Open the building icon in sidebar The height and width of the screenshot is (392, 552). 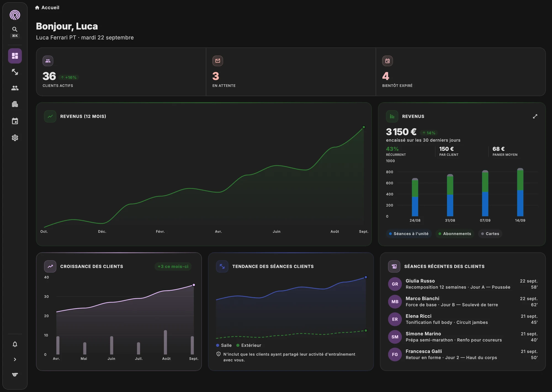pyautogui.click(x=15, y=104)
